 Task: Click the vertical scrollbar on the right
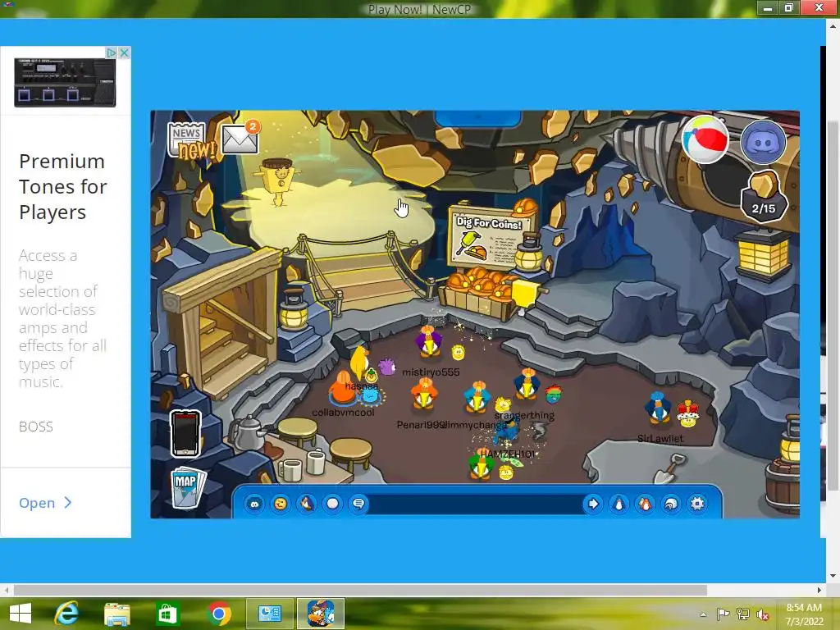pos(833,305)
